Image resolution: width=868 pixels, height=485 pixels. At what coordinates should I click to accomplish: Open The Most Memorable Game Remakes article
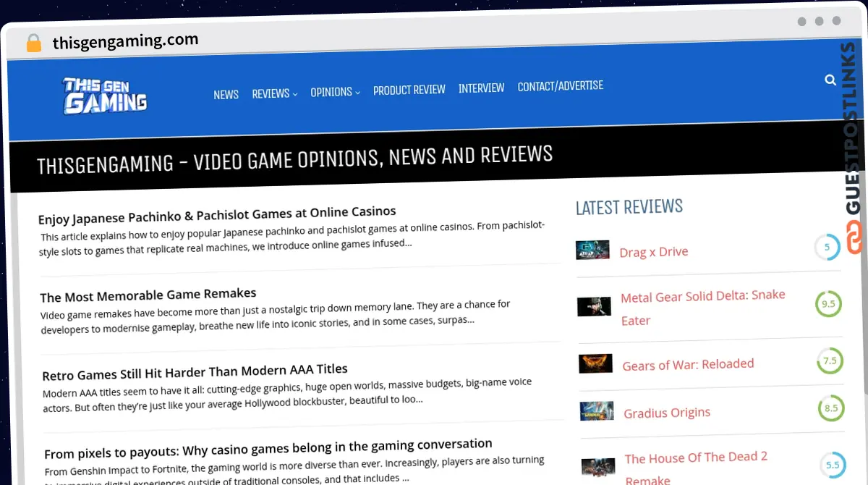[x=148, y=295]
